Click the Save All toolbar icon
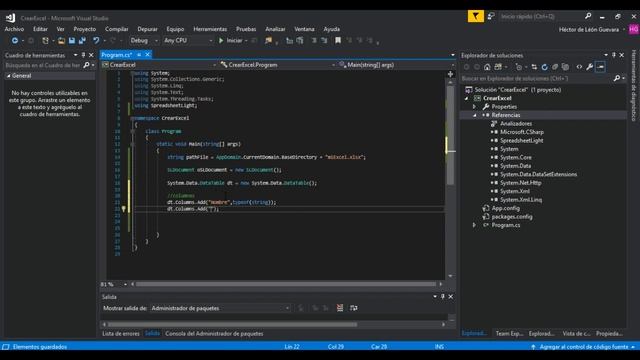This screenshot has width=640, height=360. click(82, 40)
